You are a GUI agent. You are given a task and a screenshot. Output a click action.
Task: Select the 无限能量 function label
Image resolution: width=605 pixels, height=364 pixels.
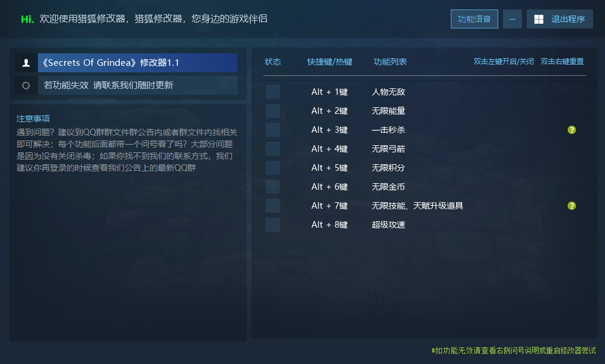pyautogui.click(x=388, y=111)
